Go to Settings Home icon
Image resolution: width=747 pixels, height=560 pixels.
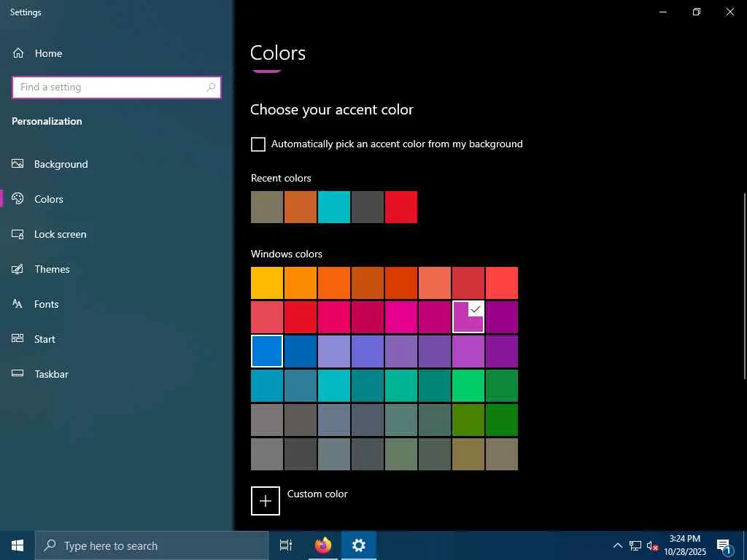point(18,52)
